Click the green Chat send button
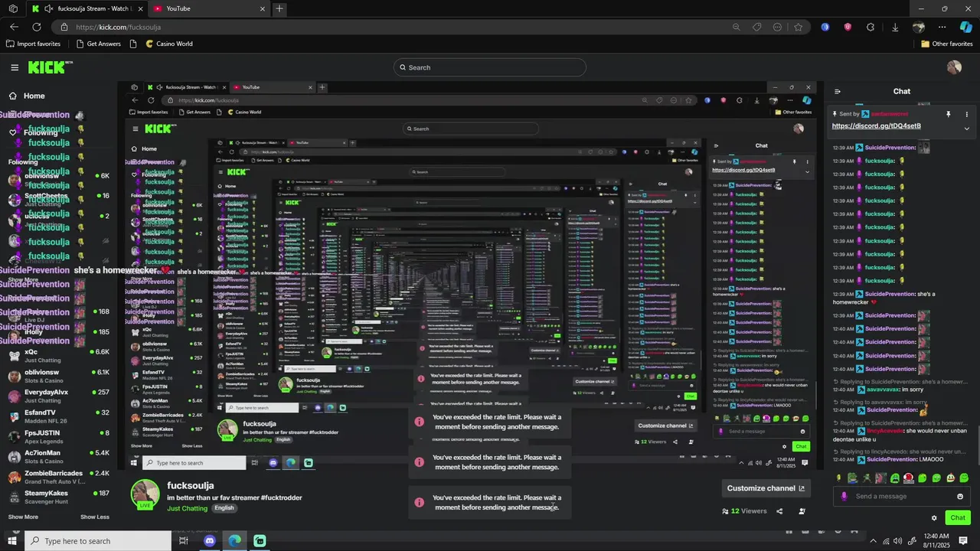Screen dimensions: 980x551 coord(958,517)
